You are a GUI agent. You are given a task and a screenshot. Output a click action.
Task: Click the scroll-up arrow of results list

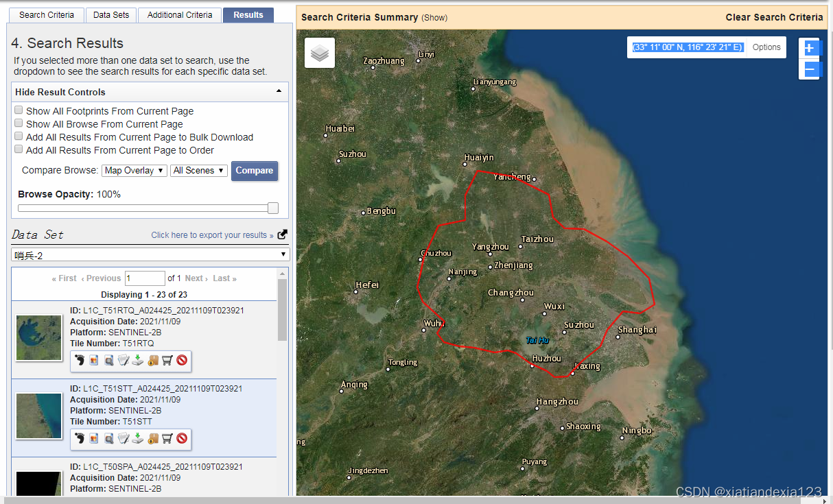tap(283, 274)
